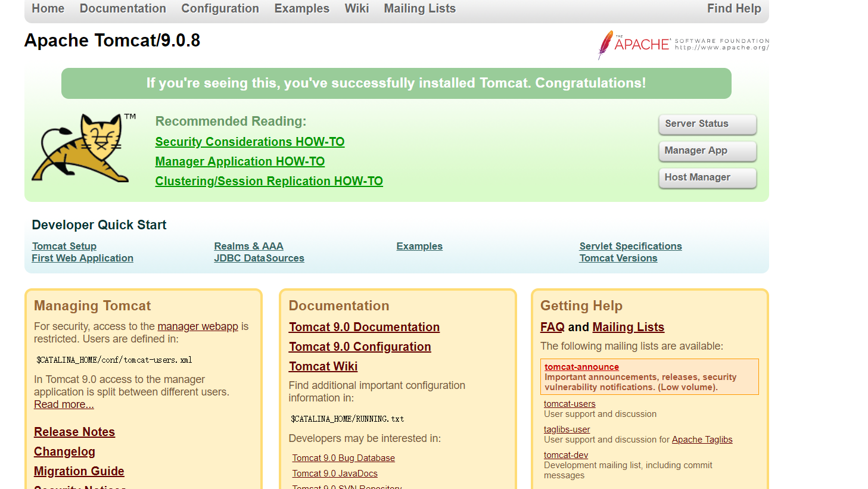Open Tomcat 9.0 Documentation

[x=364, y=327]
